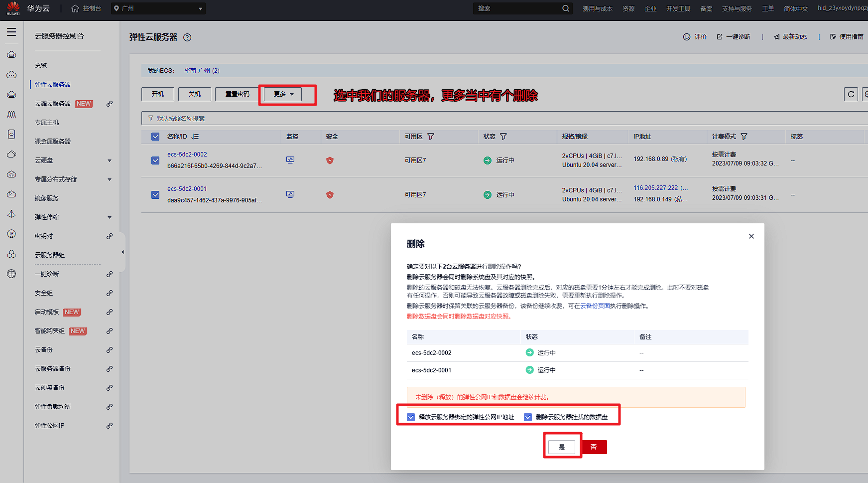
Task: Filter by 计费模式 column funnel icon
Action: [744, 137]
